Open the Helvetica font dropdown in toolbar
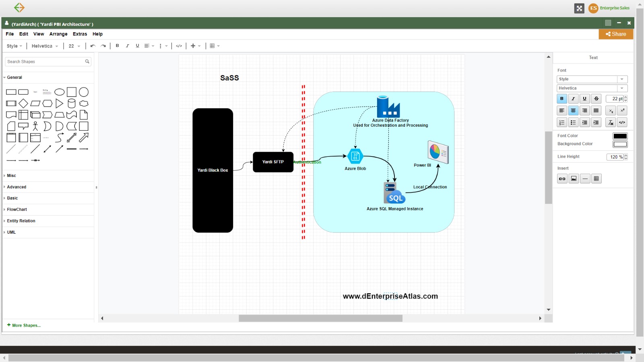This screenshot has height=362, width=644. point(45,46)
